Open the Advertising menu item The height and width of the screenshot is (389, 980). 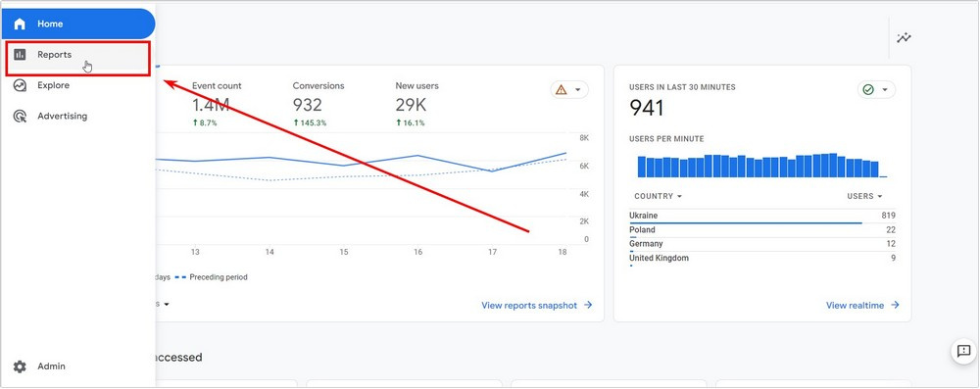[x=78, y=116]
